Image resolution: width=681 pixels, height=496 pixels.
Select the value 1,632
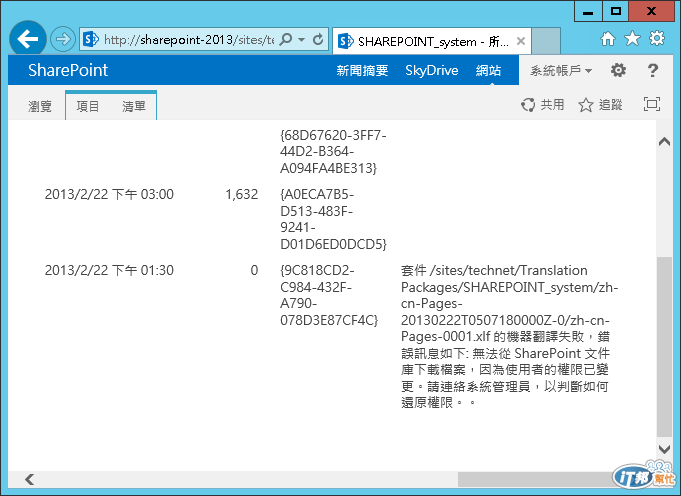click(241, 194)
